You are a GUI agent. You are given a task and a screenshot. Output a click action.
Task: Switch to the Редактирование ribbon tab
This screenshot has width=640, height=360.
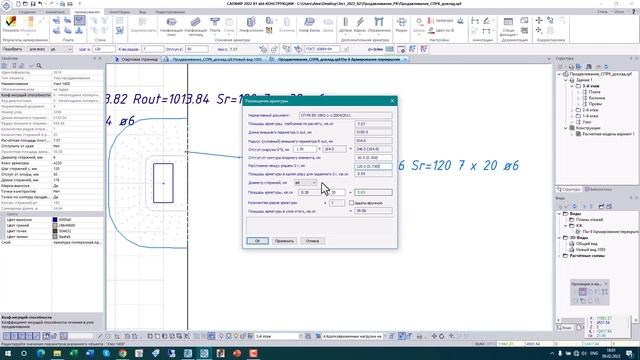point(170,12)
